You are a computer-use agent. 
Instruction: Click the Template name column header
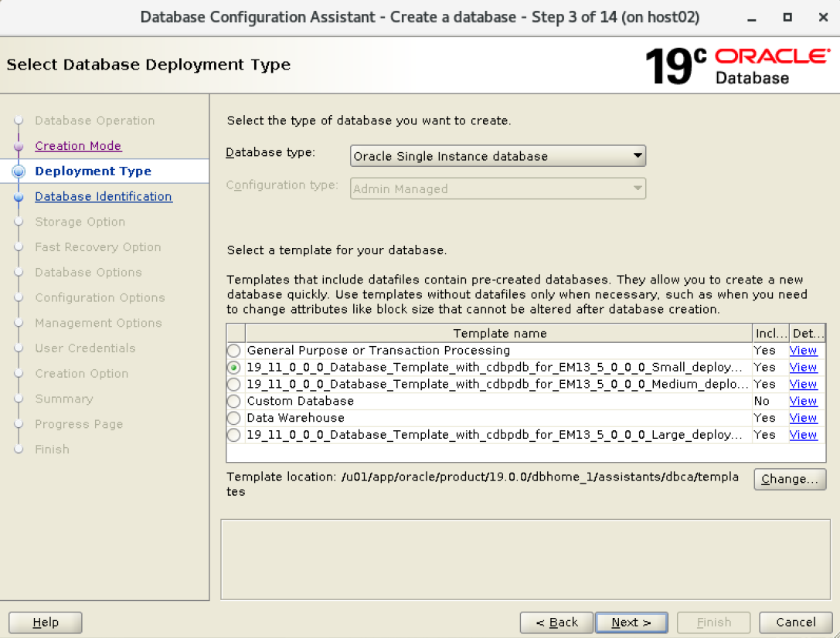coord(498,334)
